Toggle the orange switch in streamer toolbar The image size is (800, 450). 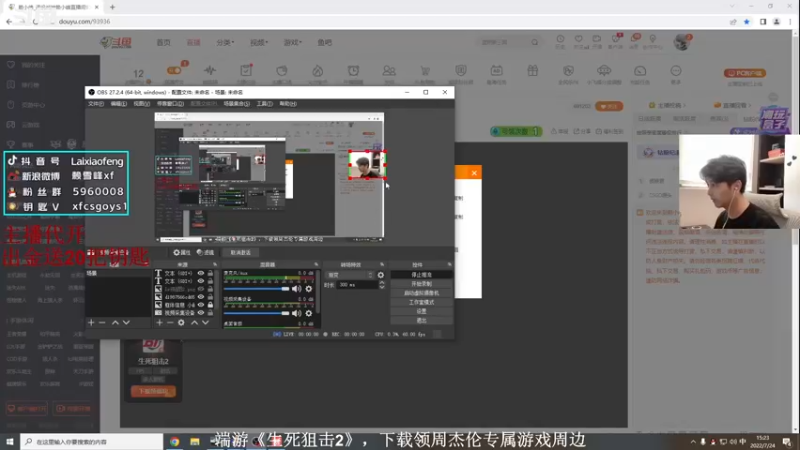[x=174, y=70]
